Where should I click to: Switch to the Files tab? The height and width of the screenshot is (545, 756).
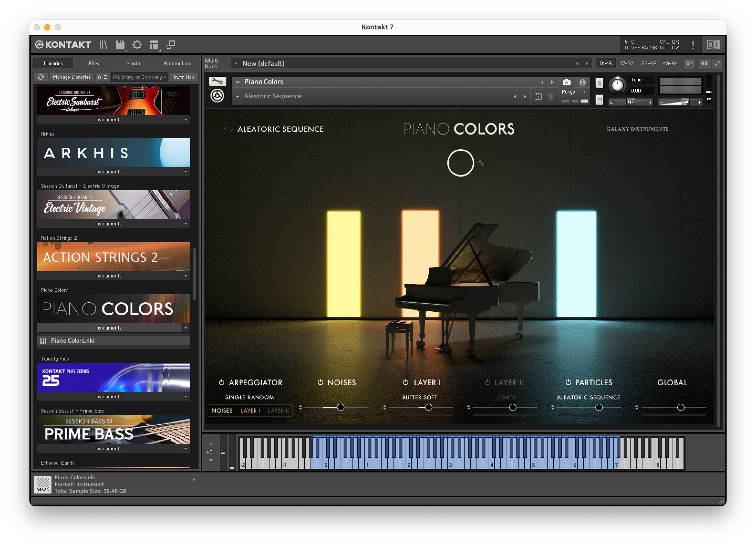coord(94,63)
